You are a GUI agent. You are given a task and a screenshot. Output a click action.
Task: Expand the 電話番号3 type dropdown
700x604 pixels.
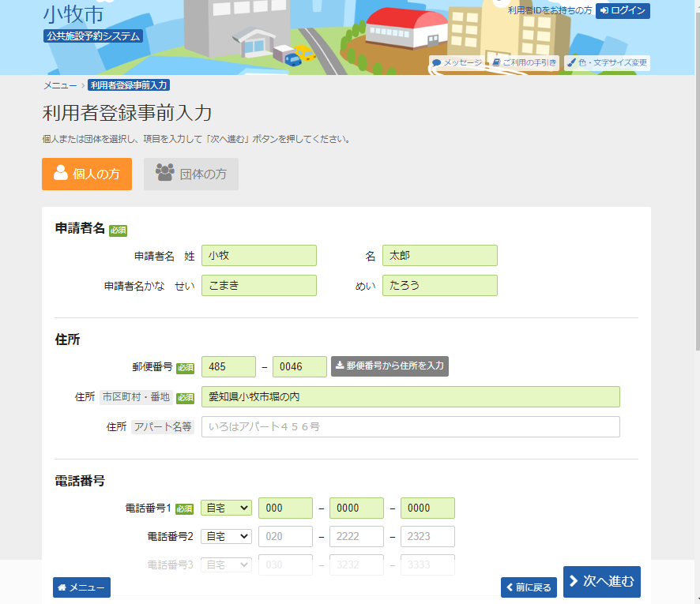pos(226,565)
